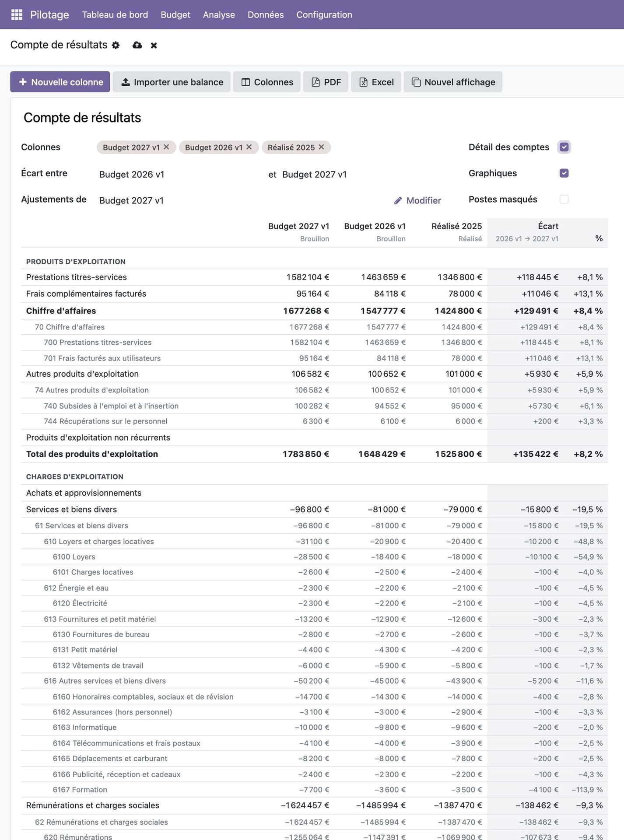Select 6165 Déplacements et carburant row
This screenshot has height=840, width=624.
[314, 758]
